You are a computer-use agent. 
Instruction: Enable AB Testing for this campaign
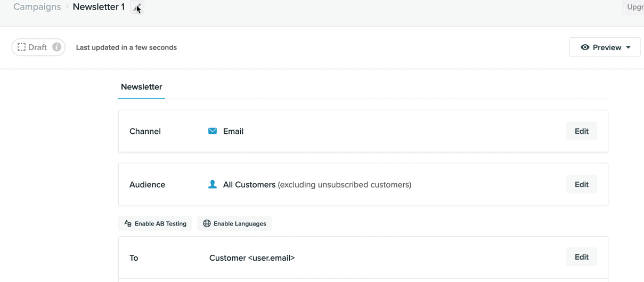(x=156, y=223)
